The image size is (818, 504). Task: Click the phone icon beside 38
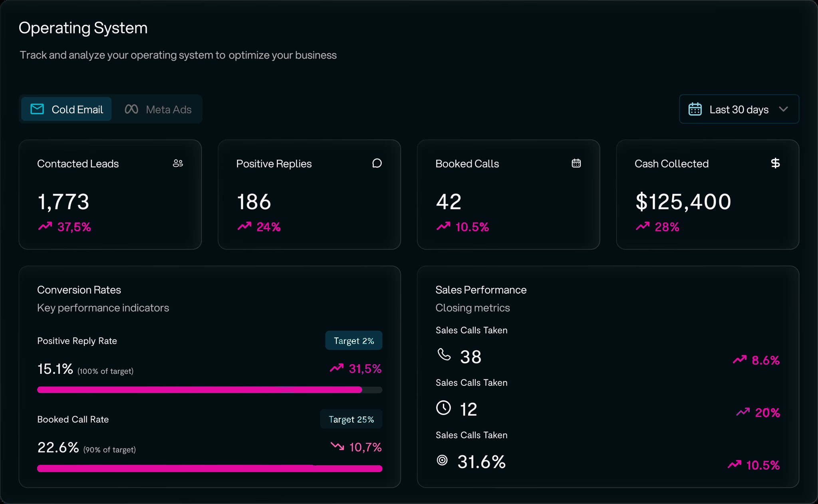tap(444, 355)
